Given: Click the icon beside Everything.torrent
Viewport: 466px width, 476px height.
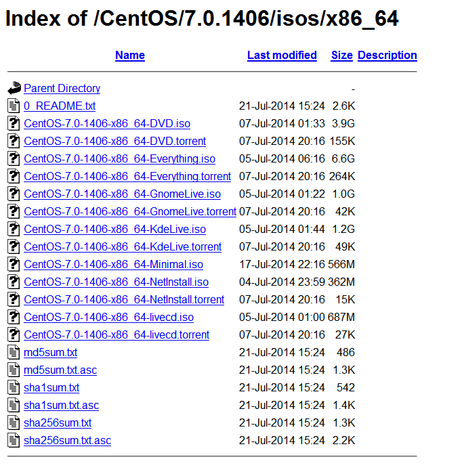Looking at the screenshot, I should point(14,176).
